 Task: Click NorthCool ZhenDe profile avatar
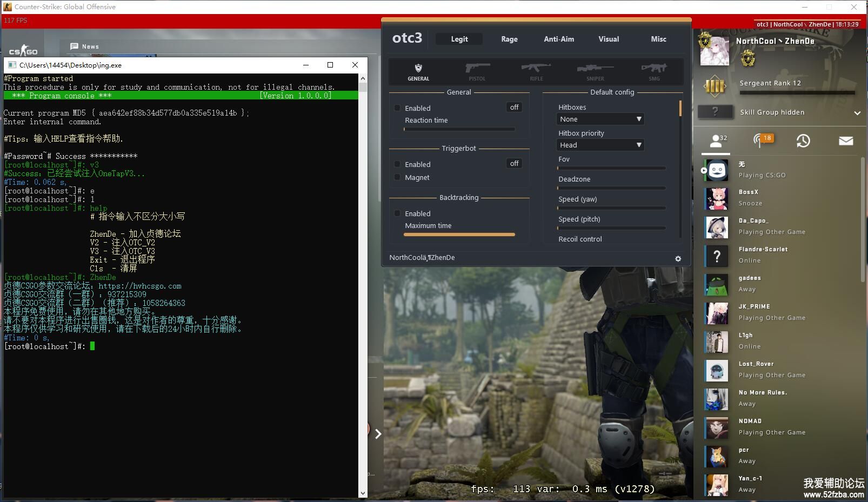pyautogui.click(x=715, y=51)
